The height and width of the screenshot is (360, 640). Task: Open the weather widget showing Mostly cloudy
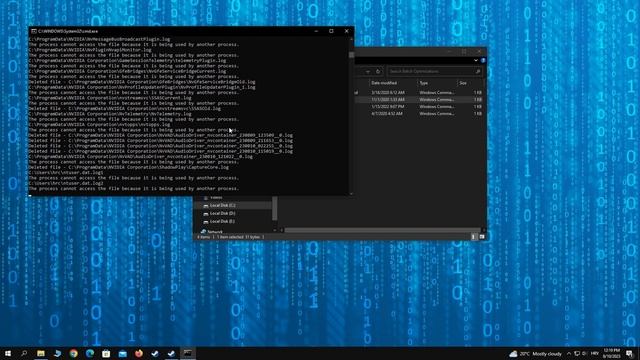[x=535, y=354]
